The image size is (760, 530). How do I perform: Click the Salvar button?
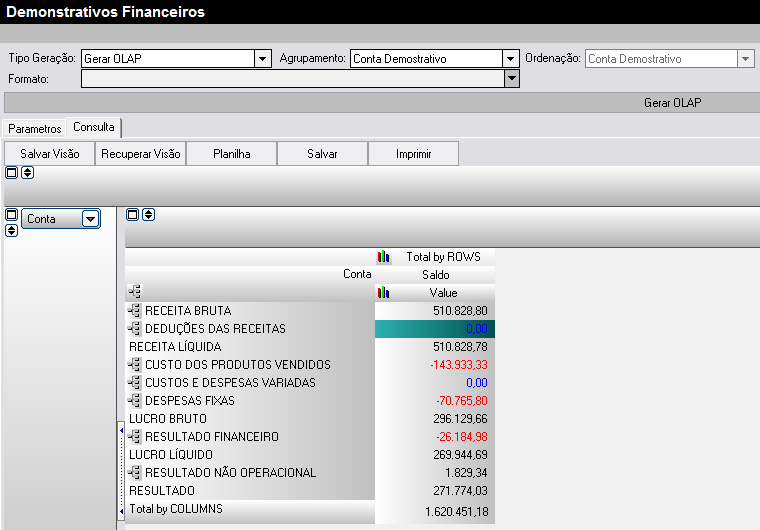coord(322,154)
